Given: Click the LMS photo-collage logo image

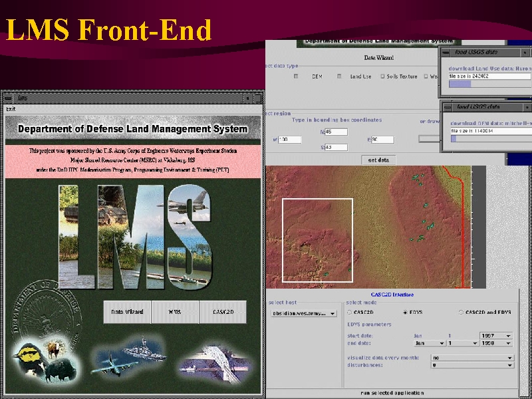Looking at the screenshot, I should point(136,237).
